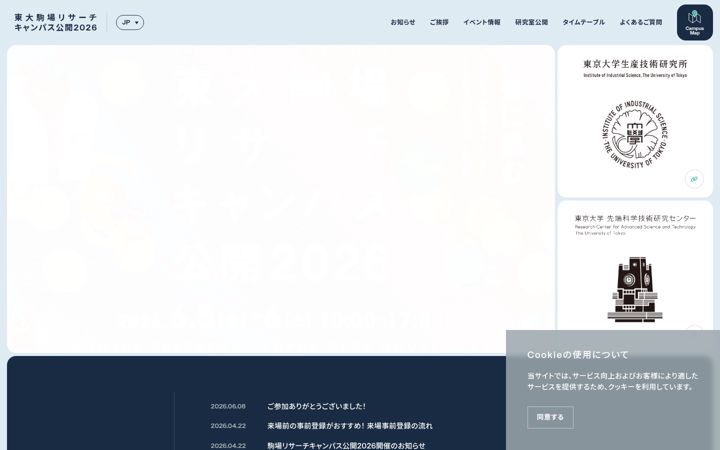Click the 先端科学技術研究センター building logo
The width and height of the screenshot is (720, 450).
pos(635,289)
